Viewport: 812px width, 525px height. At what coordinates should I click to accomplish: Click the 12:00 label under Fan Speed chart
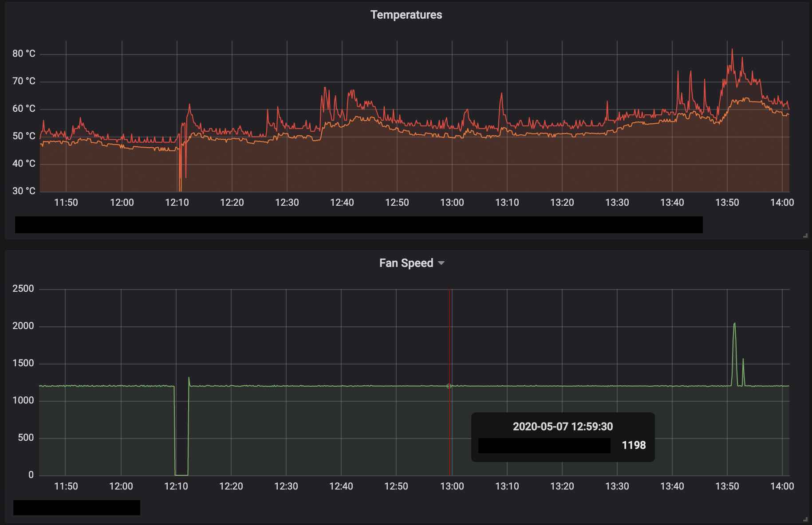(121, 486)
